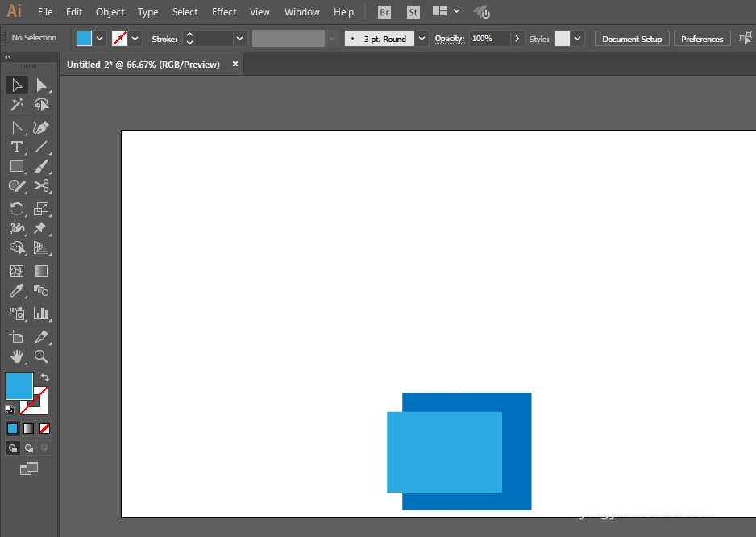Activate the Zoom tool
Viewport: 756px width, 537px height.
pos(41,356)
